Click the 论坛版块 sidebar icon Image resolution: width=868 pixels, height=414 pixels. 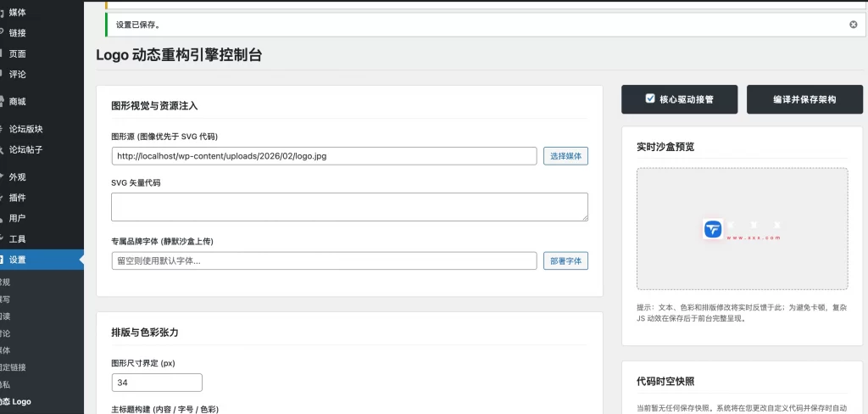click(3, 129)
